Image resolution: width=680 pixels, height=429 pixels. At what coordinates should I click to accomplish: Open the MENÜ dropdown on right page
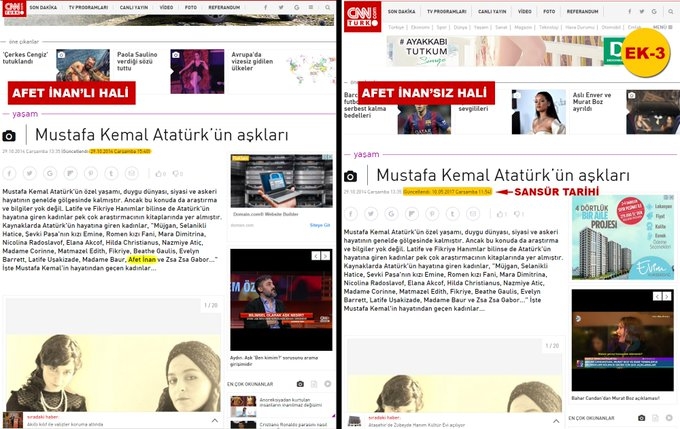click(662, 27)
